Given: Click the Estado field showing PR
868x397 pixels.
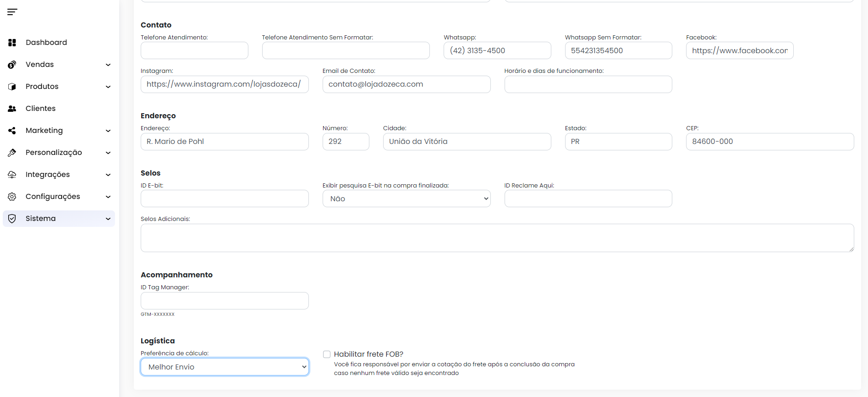Looking at the screenshot, I should (x=619, y=142).
